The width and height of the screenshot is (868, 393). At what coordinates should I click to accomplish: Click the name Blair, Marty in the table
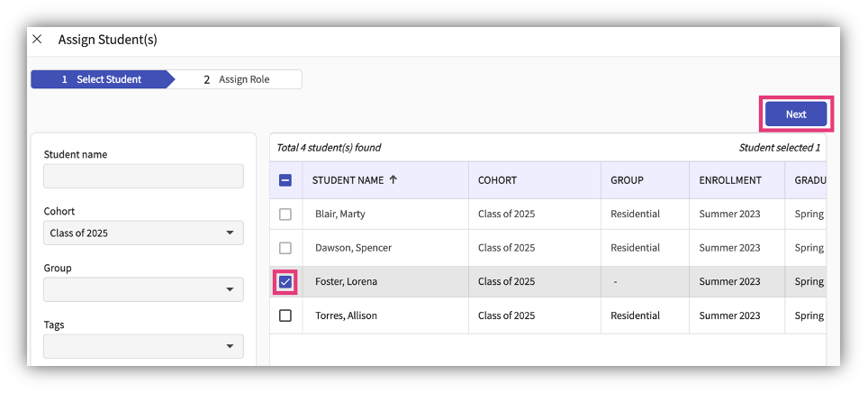coord(339,215)
